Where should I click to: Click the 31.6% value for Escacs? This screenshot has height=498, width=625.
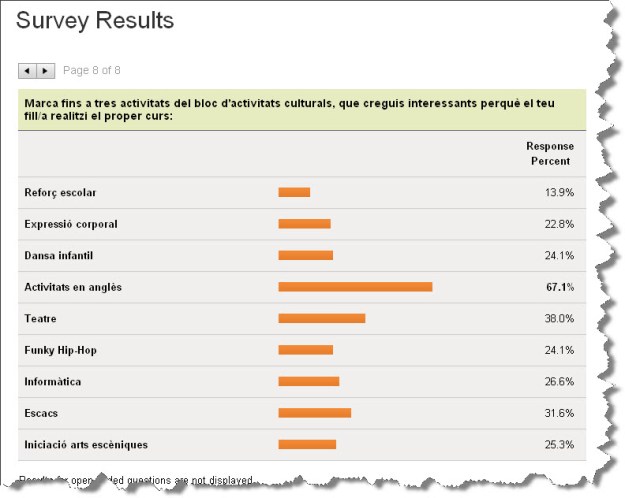pos(559,413)
